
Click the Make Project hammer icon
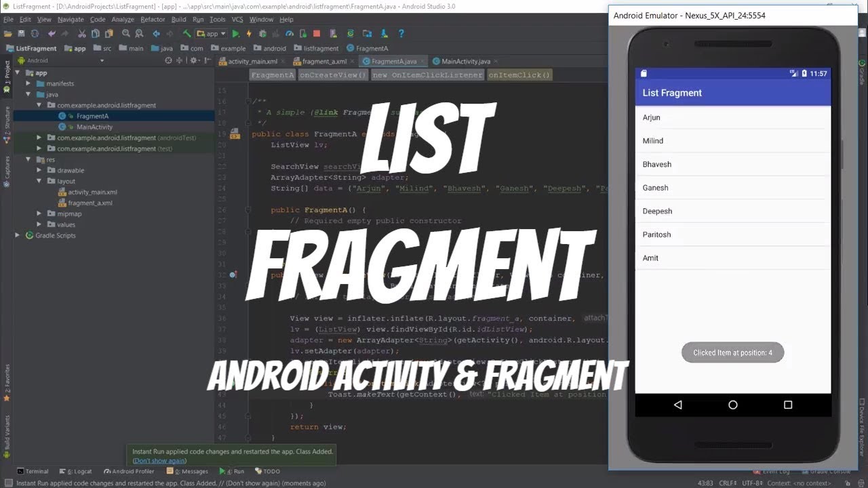point(186,33)
